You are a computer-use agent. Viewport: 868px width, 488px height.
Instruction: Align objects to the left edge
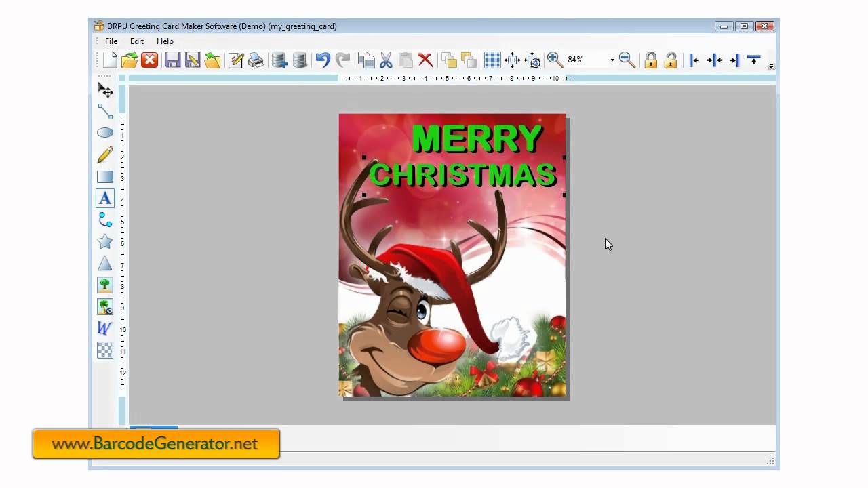tap(694, 60)
